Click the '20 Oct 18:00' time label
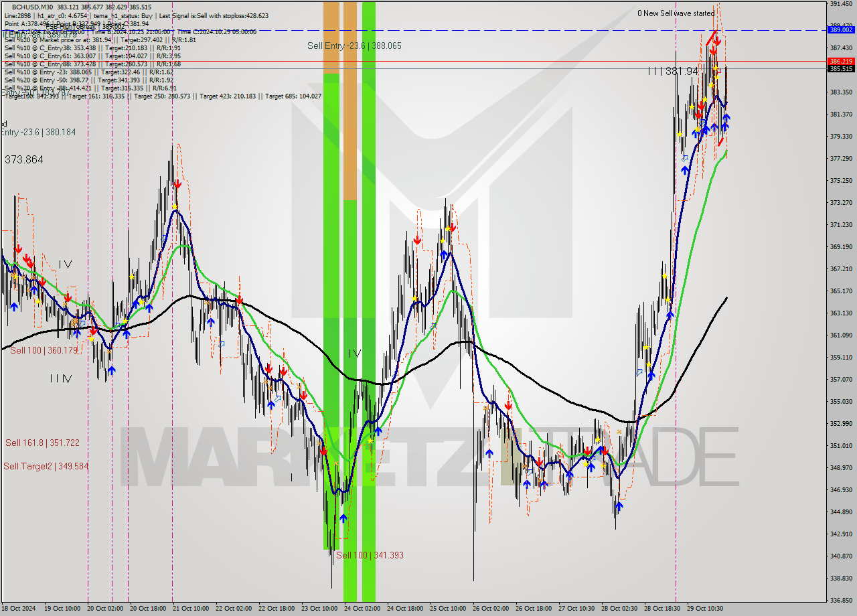 148,609
